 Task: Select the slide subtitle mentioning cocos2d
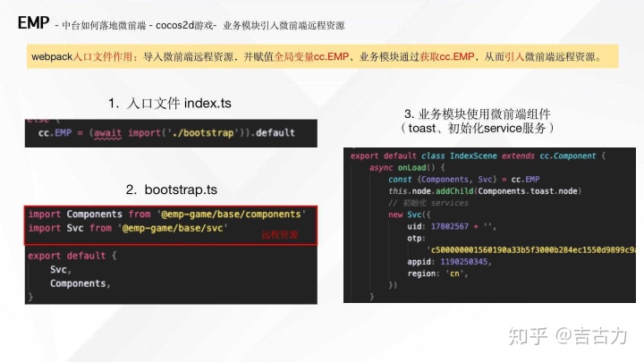pyautogui.click(x=199, y=25)
